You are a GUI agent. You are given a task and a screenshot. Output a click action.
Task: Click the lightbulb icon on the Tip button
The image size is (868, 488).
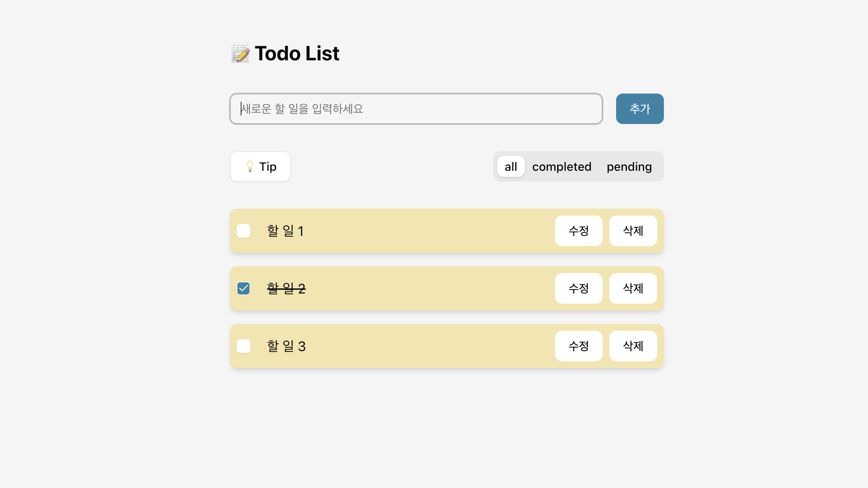[250, 166]
